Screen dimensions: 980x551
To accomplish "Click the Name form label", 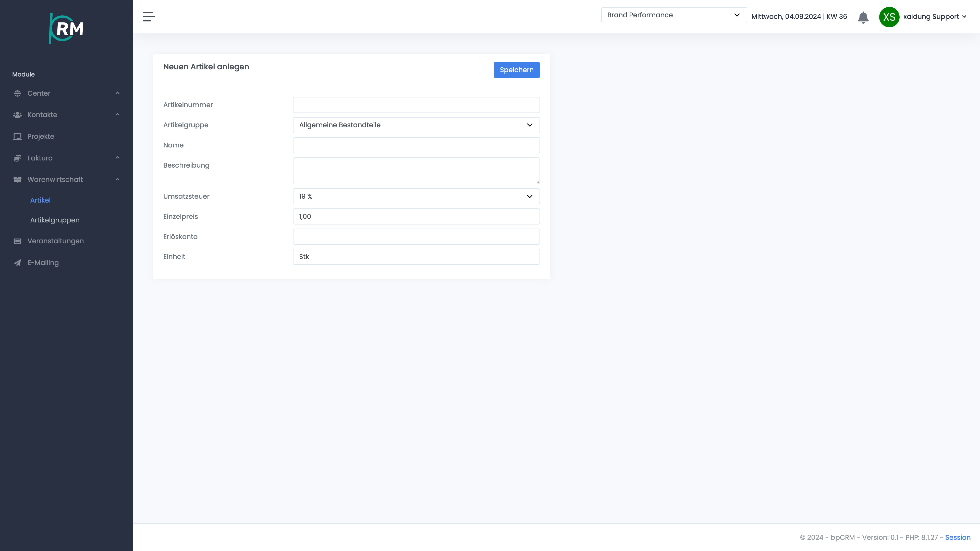I will [x=174, y=145].
